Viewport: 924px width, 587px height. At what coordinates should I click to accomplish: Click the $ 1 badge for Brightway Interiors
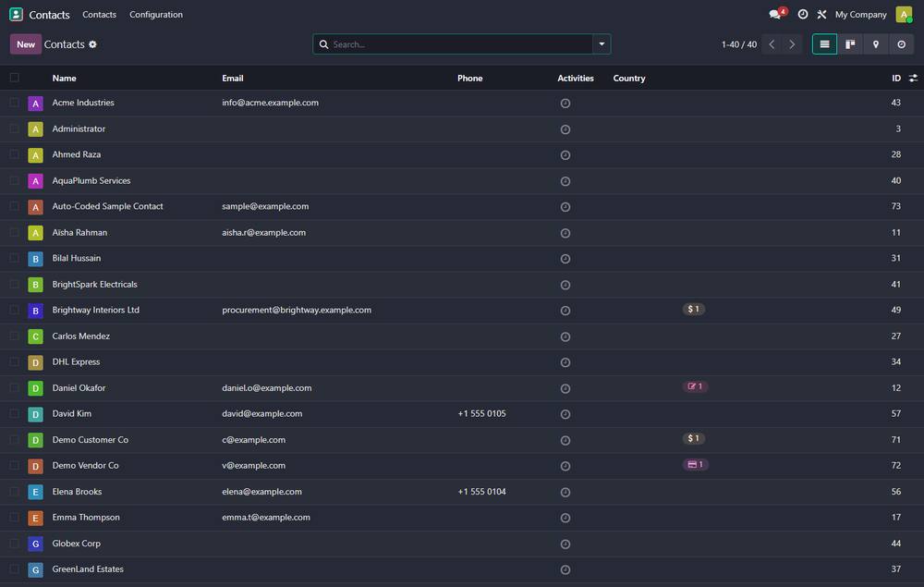point(694,310)
